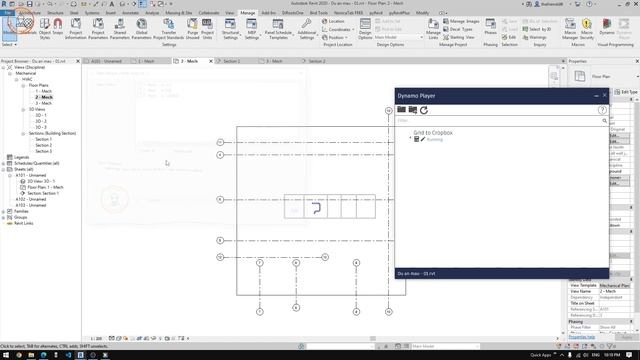Collapse Sections (Building Section) node

pyautogui.click(x=23, y=133)
